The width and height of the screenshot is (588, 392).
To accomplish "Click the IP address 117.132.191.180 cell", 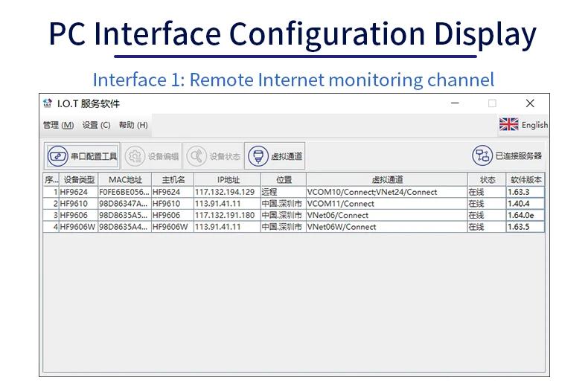I will (x=225, y=216).
